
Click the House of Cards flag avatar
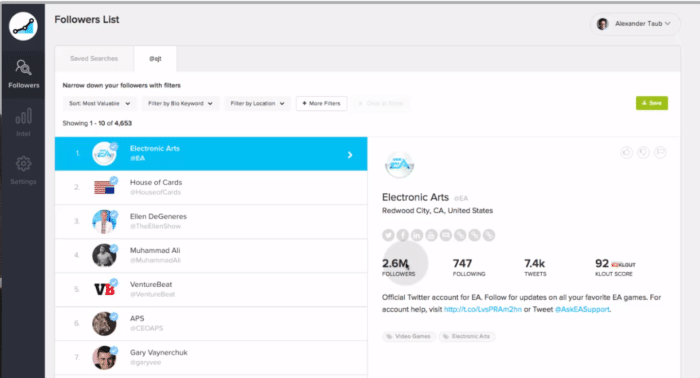(x=104, y=187)
